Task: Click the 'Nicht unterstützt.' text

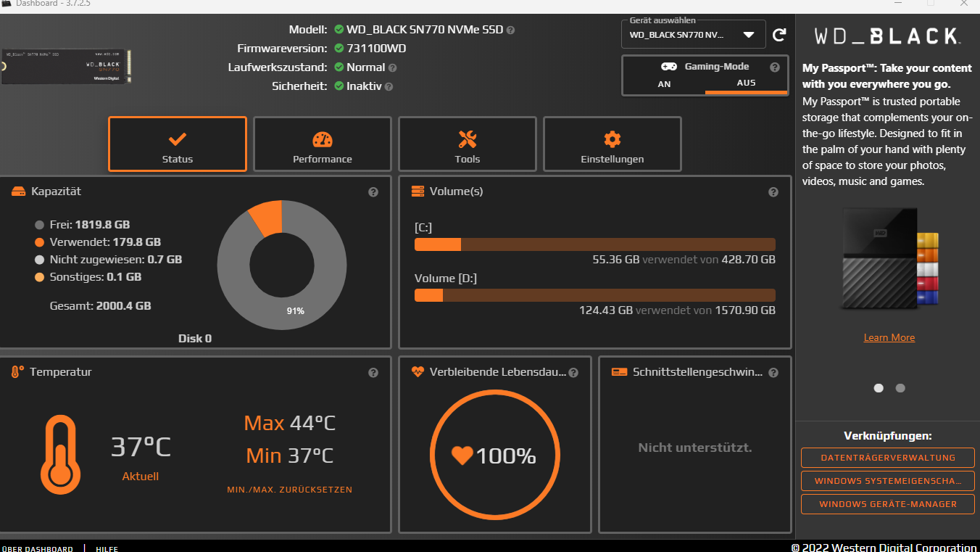Action: click(695, 448)
